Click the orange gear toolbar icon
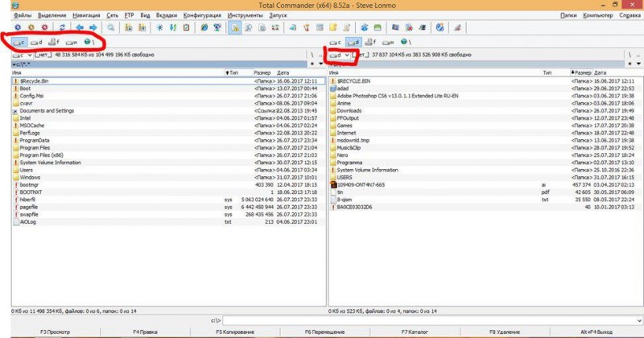The image size is (644, 338). (31, 27)
